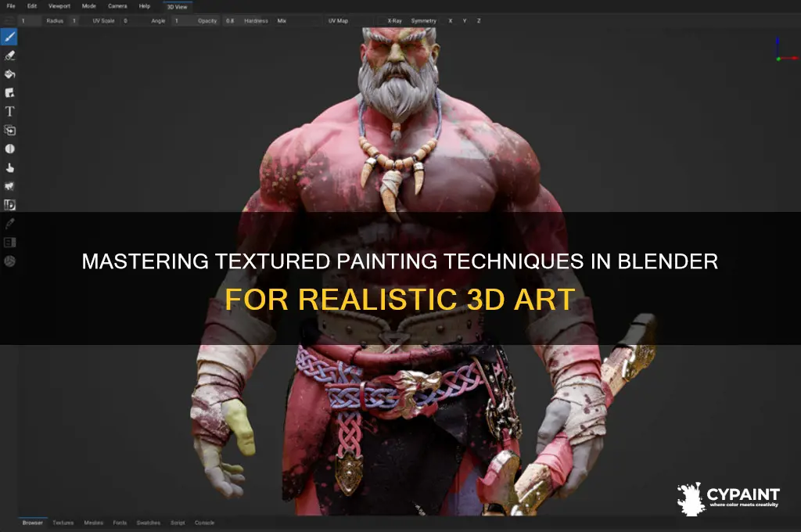Open the Edit menu
Image resolution: width=801 pixels, height=532 pixels.
coord(31,6)
